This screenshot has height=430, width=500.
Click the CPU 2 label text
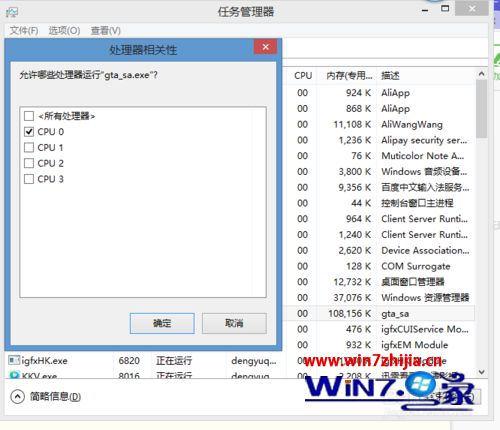pos(50,163)
